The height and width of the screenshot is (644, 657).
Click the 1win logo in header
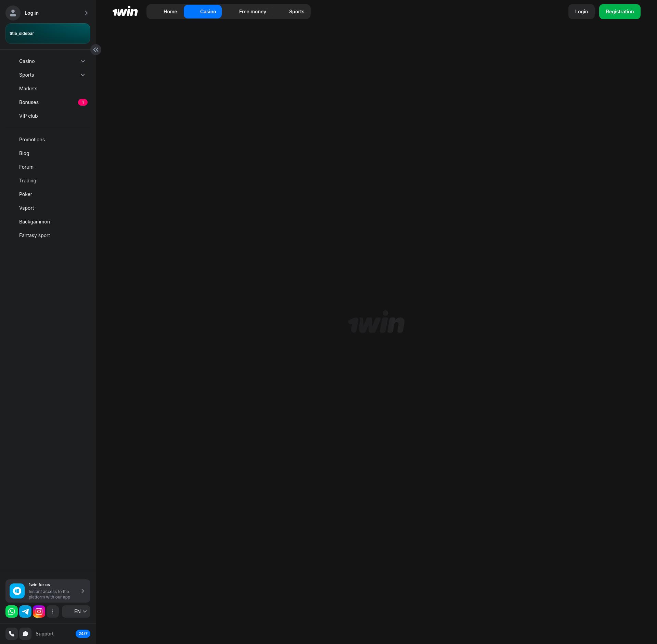125,12
